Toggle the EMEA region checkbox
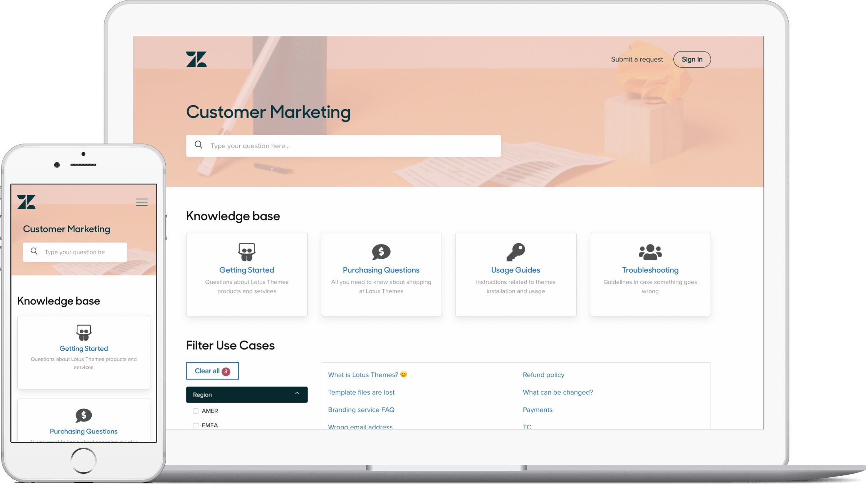The height and width of the screenshot is (485, 868). (x=196, y=425)
